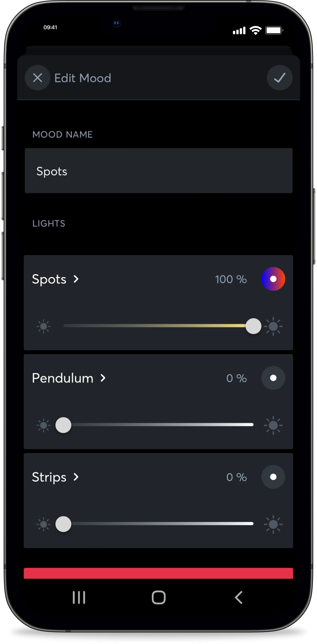The height and width of the screenshot is (644, 317).
Task: Toggle the Strips light color dot
Action: pyautogui.click(x=273, y=477)
